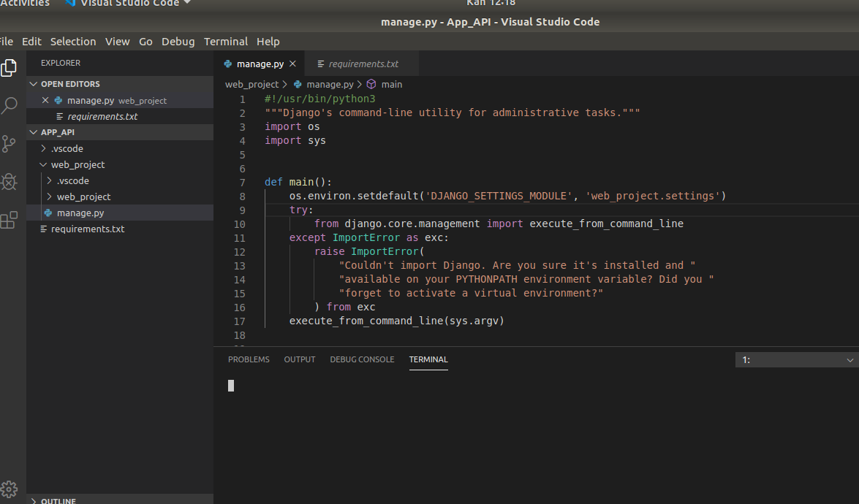Viewport: 859px width, 504px height.
Task: Open the terminal selector dropdown
Action: pos(797,359)
